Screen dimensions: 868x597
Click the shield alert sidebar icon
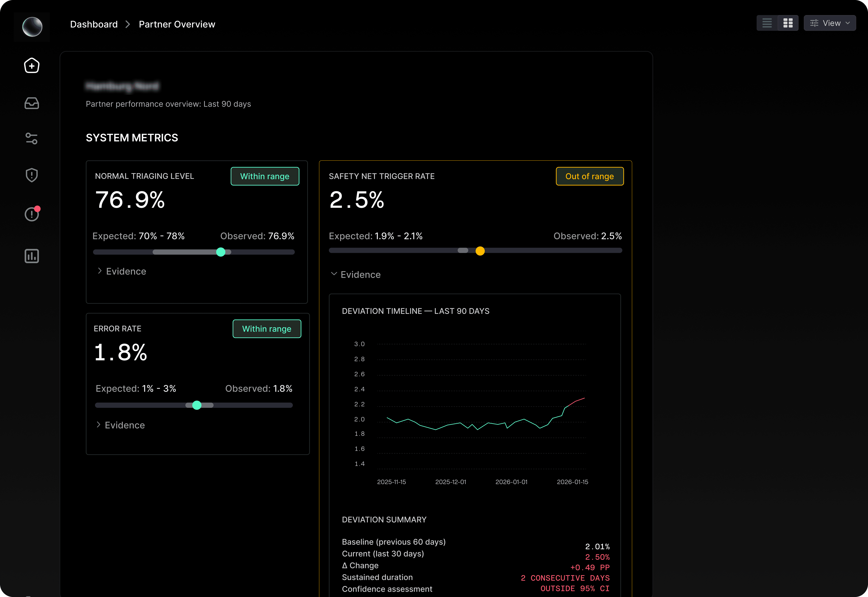click(32, 175)
